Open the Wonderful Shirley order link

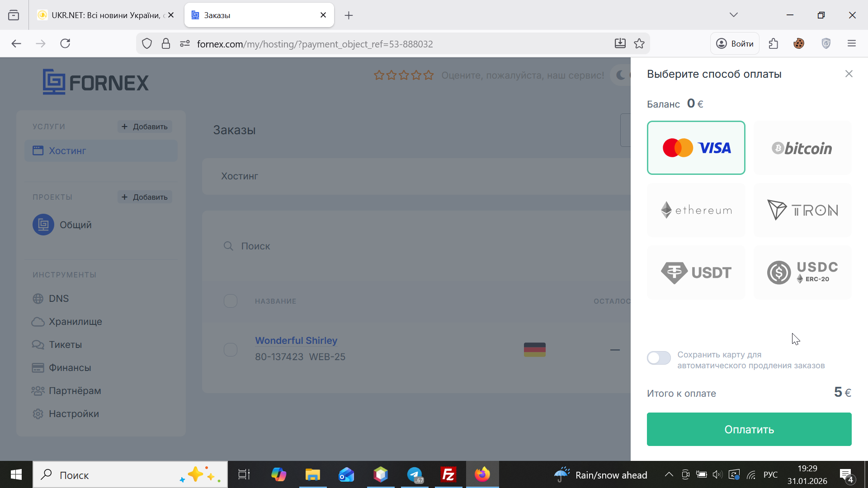(296, 340)
